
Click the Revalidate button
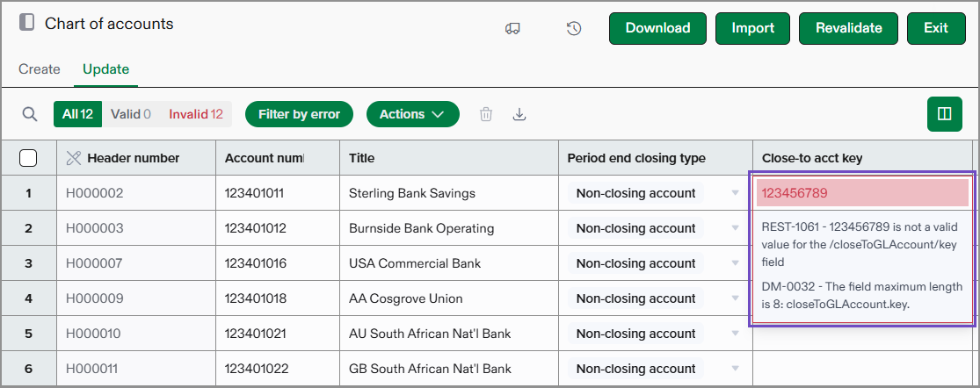click(848, 28)
